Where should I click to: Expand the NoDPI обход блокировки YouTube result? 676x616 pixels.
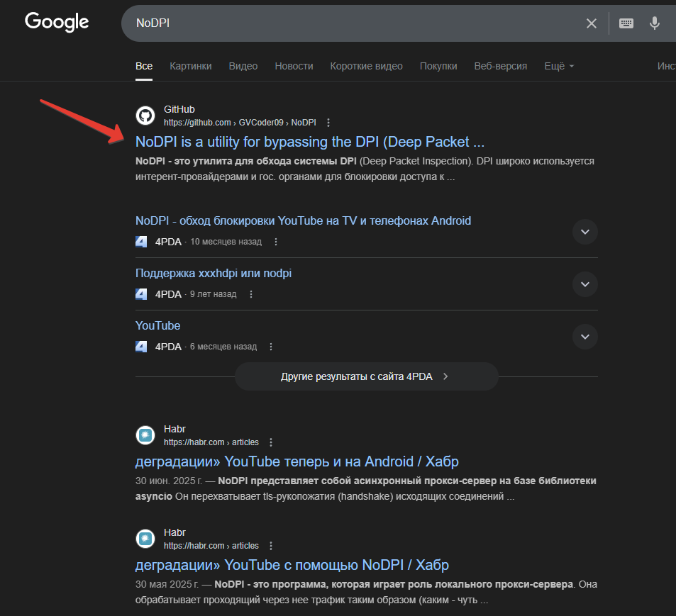click(585, 232)
